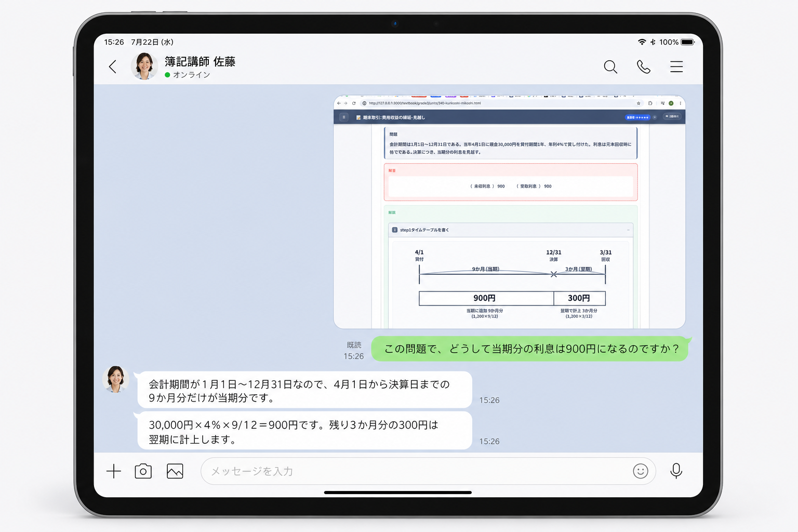Tap the 7月22日 (水) date
The image size is (798, 532).
point(152,42)
